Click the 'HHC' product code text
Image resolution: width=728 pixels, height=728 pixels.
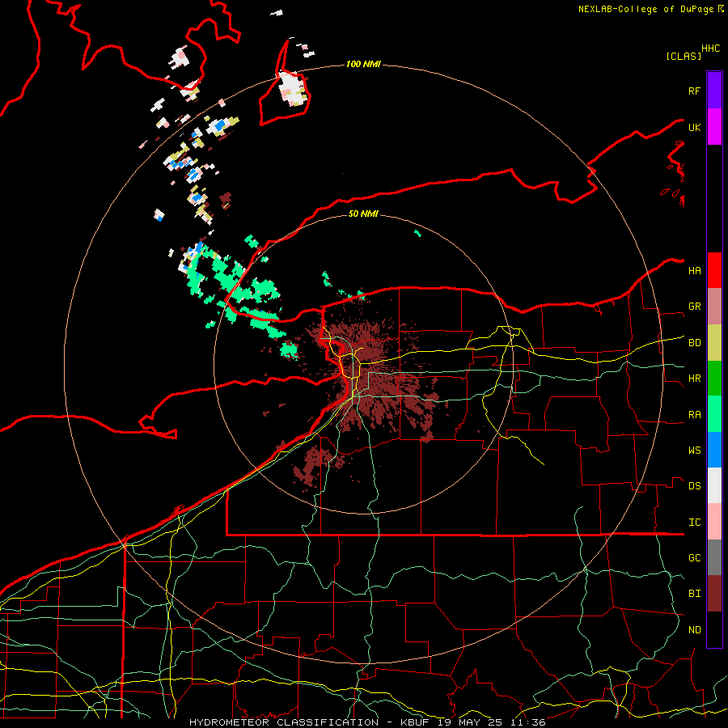point(711,49)
